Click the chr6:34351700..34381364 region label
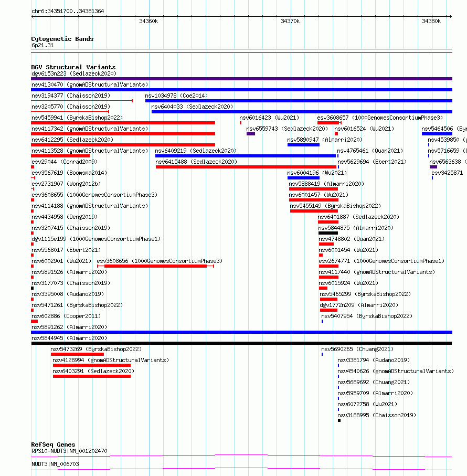The width and height of the screenshot is (467, 476). tap(68, 11)
